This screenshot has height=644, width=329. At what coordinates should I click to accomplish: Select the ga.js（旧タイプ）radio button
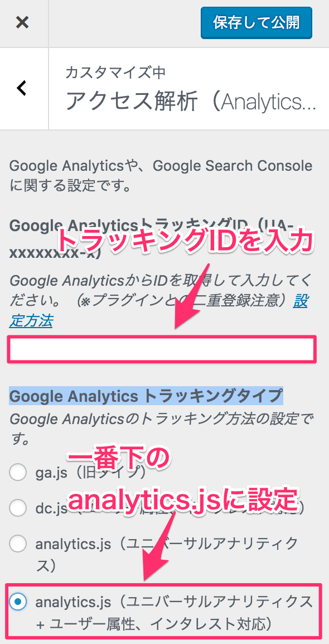[x=18, y=473]
